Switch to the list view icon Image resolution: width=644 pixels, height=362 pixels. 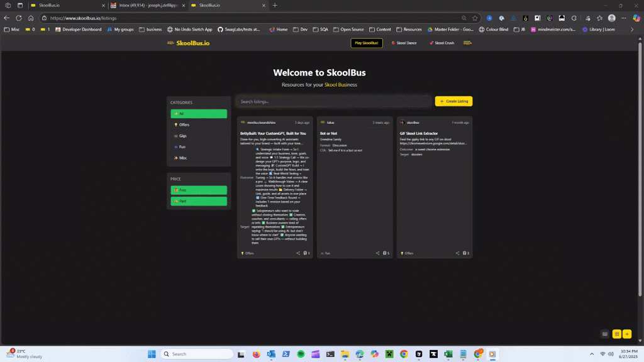[x=605, y=334]
